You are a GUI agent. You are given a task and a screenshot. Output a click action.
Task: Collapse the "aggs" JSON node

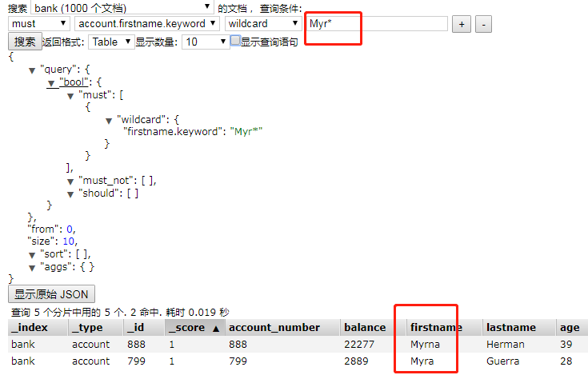tap(32, 268)
